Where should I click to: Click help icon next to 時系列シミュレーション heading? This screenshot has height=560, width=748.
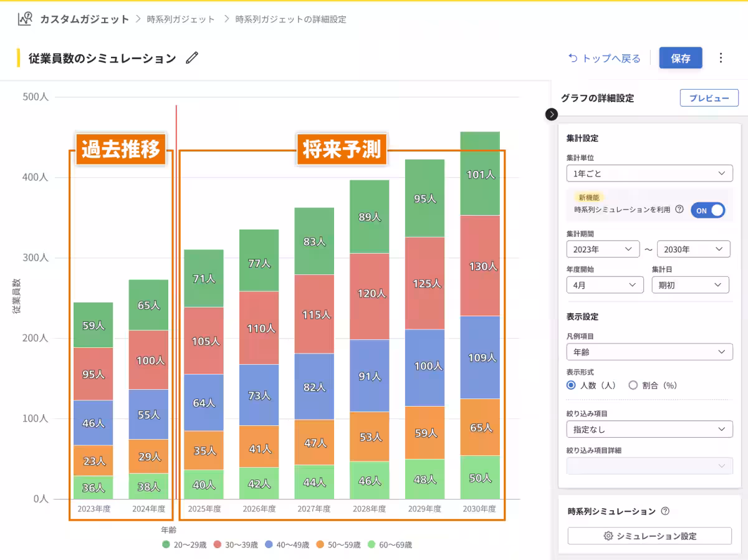665,511
